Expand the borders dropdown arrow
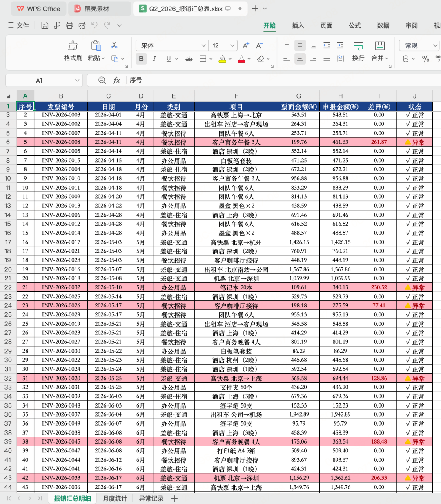This screenshot has height=504, width=441. 211,59
